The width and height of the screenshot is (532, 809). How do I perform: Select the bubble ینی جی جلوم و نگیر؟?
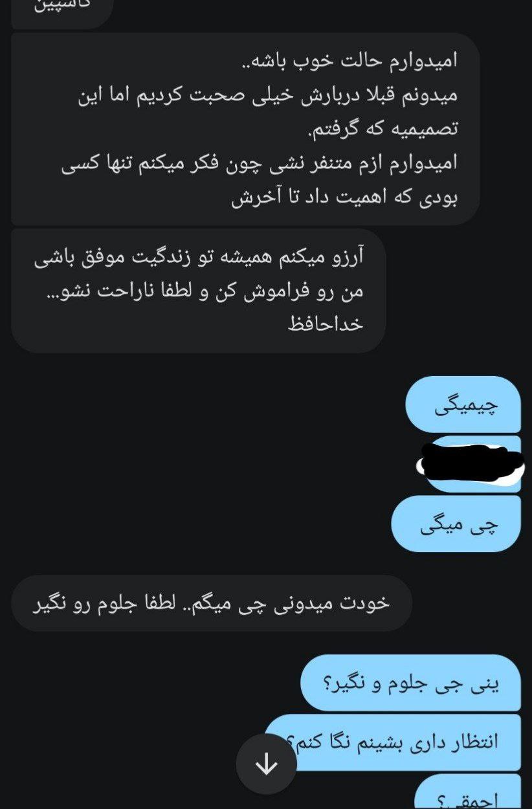click(410, 683)
